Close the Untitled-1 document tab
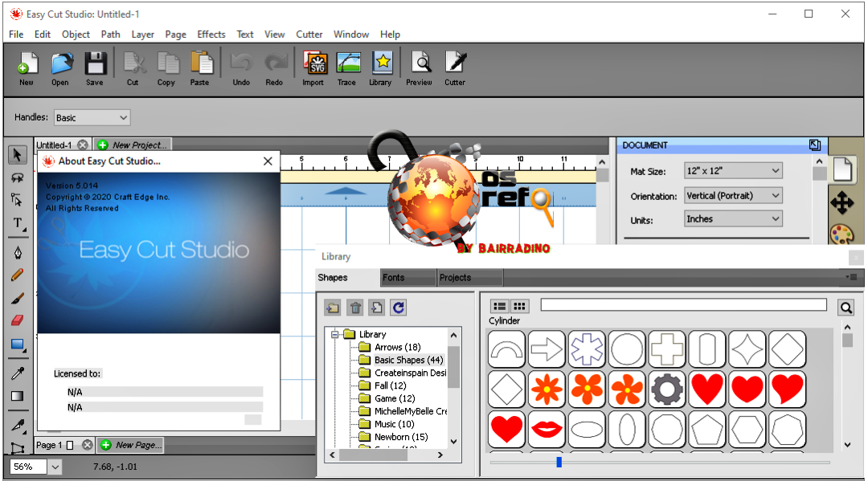Screen dimensions: 868x481 tap(83, 145)
